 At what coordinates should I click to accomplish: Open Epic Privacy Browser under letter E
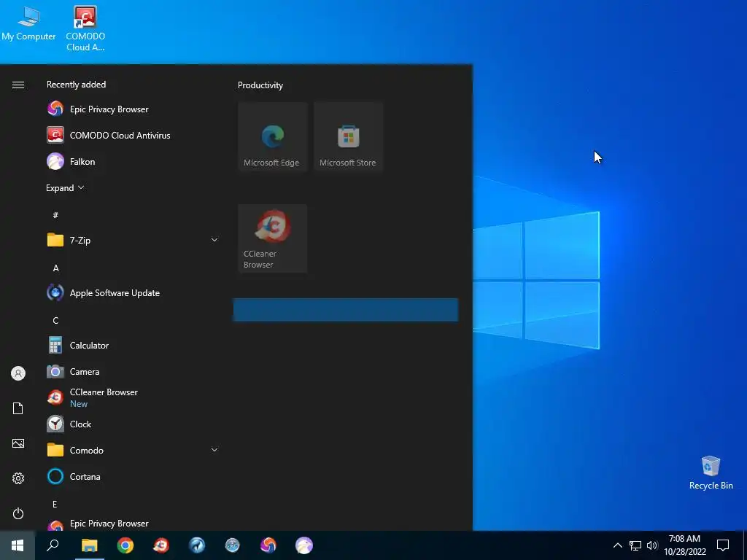133,524
